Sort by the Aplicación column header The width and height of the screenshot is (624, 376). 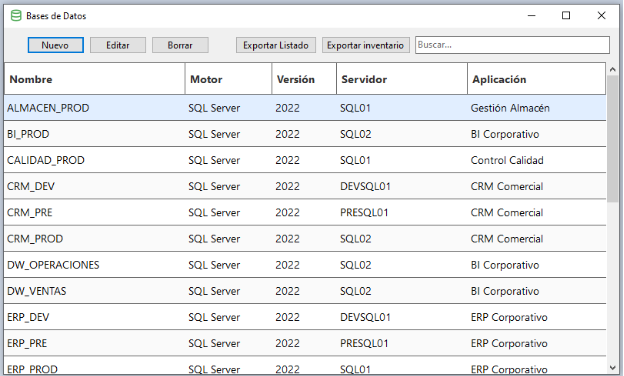(x=536, y=79)
